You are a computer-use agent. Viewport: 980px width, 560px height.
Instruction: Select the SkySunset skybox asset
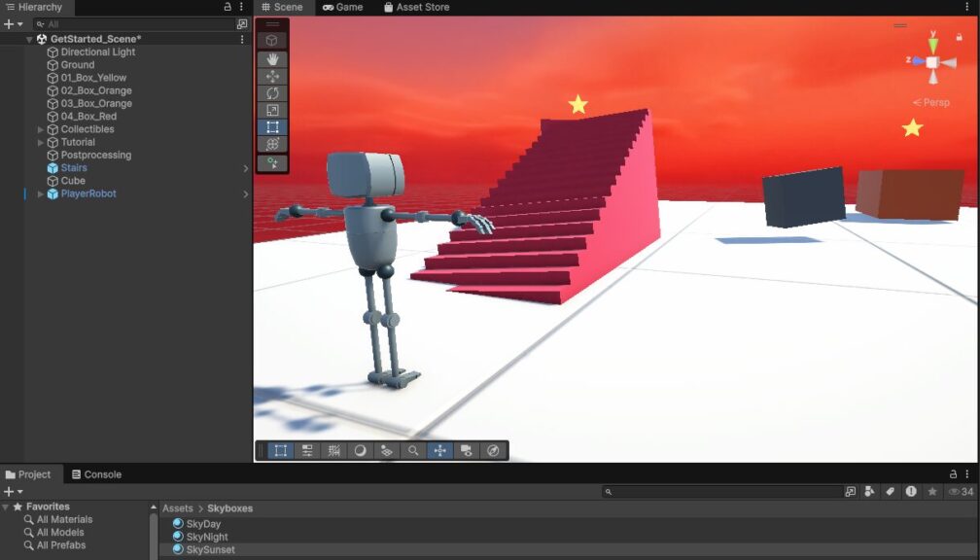(210, 549)
